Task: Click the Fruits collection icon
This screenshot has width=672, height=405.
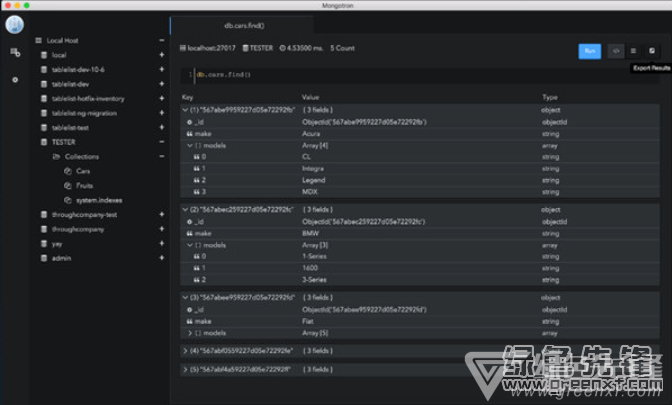Action: pos(68,186)
